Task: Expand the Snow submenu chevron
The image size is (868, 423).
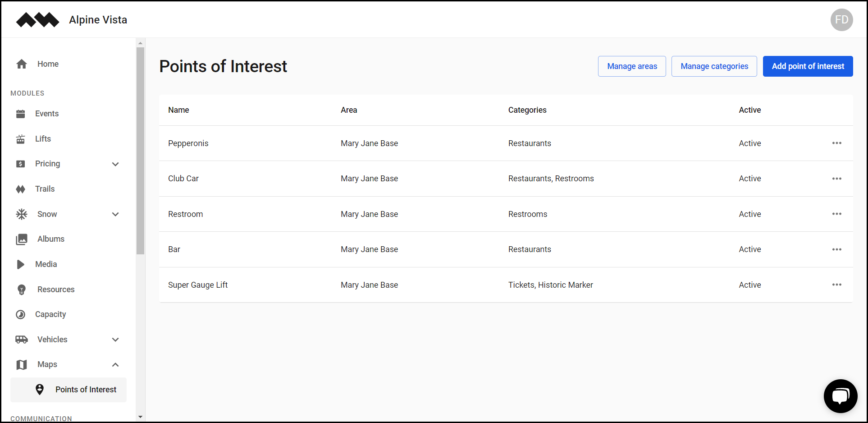Action: coord(115,214)
